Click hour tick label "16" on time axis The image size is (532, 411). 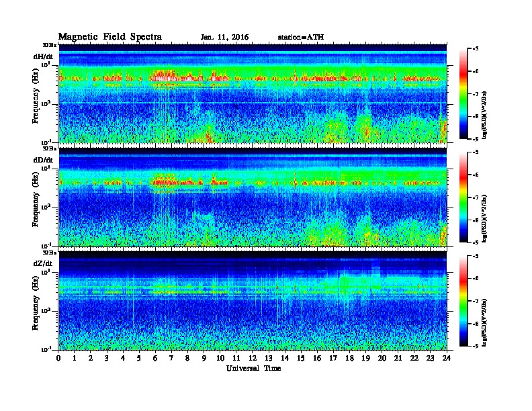coord(317,359)
